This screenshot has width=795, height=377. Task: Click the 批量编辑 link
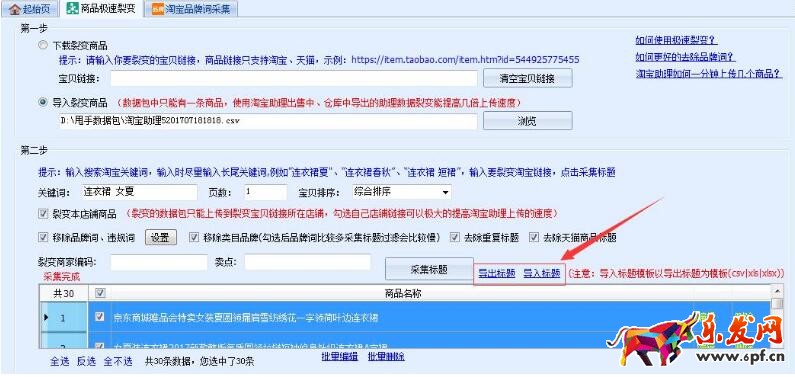click(340, 356)
